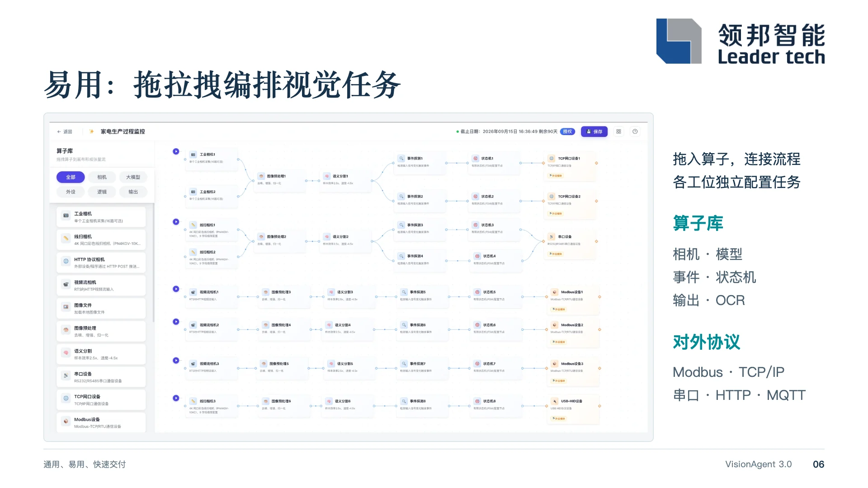Click the 视频流相机 icon in library list

click(x=66, y=284)
